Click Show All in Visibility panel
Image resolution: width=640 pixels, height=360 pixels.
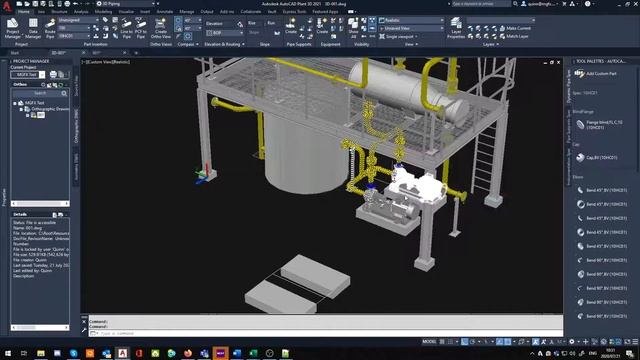click(x=353, y=28)
